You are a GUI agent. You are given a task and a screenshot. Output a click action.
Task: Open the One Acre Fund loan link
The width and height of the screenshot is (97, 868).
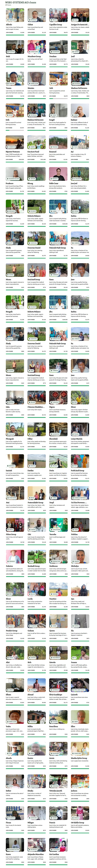33,152
